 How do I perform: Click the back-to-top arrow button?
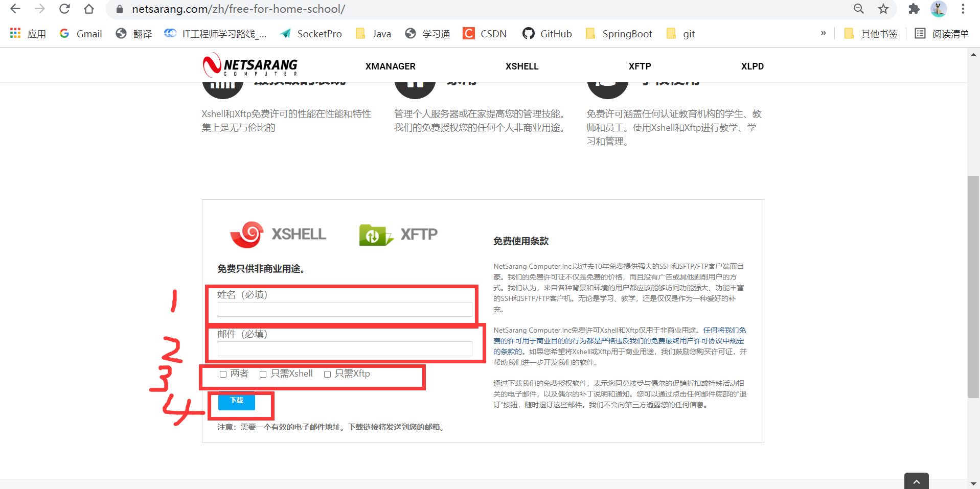[x=917, y=481]
